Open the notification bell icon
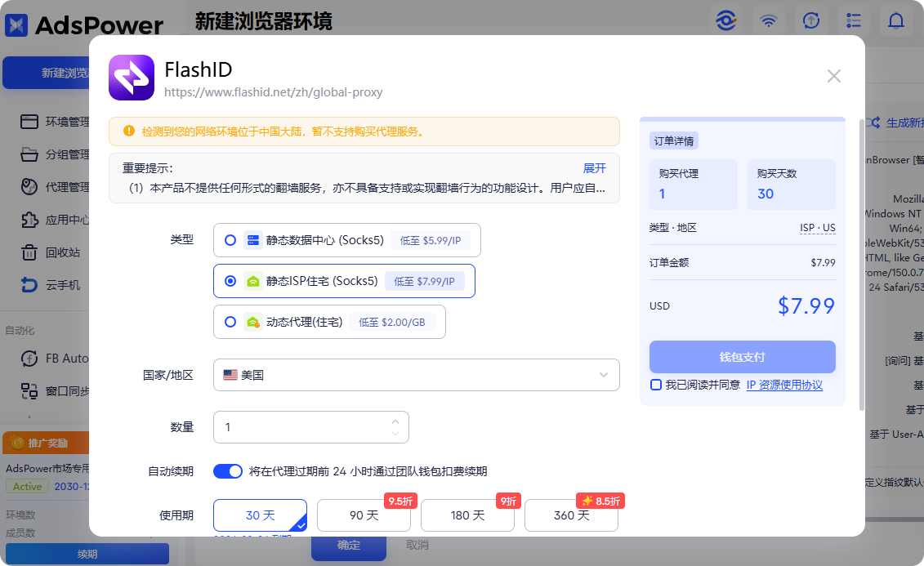924x566 pixels. pos(895,21)
